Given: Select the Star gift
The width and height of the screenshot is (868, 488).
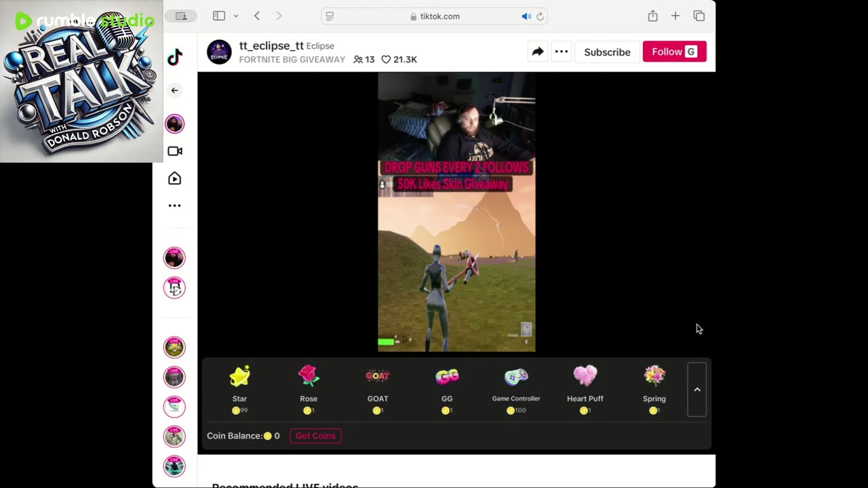Looking at the screenshot, I should coord(239,389).
